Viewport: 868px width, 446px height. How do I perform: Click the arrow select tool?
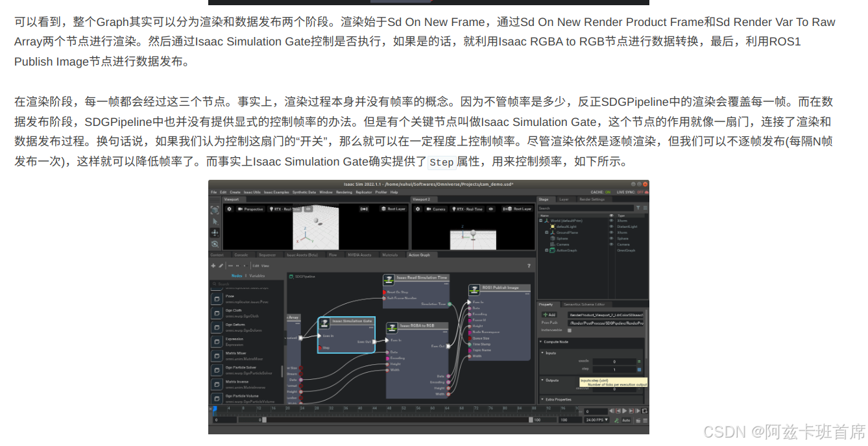[x=215, y=221]
